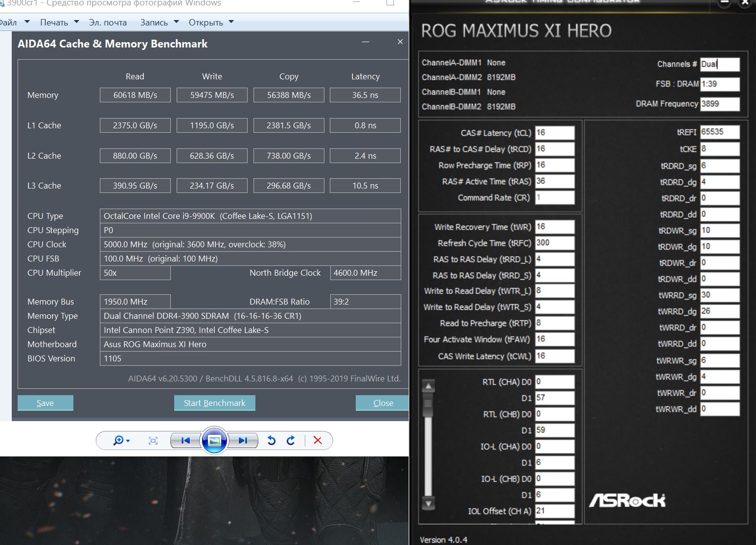This screenshot has height=545, width=756.
Task: Click the RTL (CHA) D1 field showing 57
Action: click(x=555, y=398)
